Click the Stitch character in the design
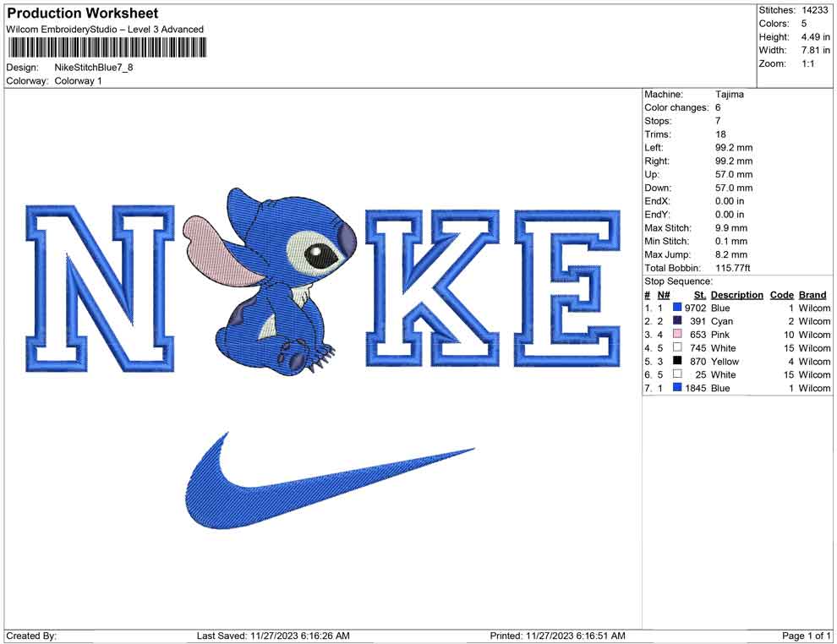Screen dimensions: 837x644 pyautogui.click(x=270, y=281)
